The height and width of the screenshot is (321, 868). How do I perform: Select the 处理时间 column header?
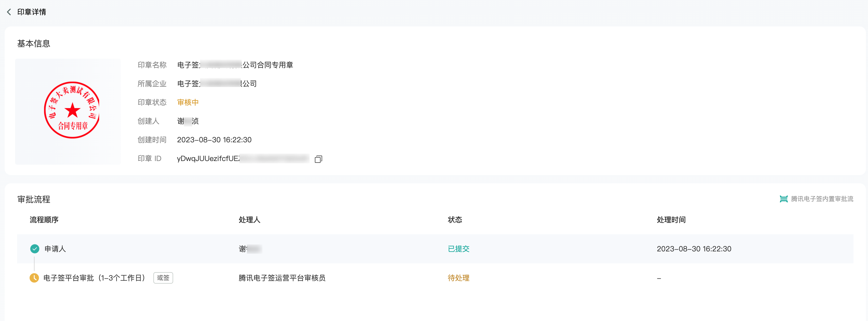click(671, 220)
